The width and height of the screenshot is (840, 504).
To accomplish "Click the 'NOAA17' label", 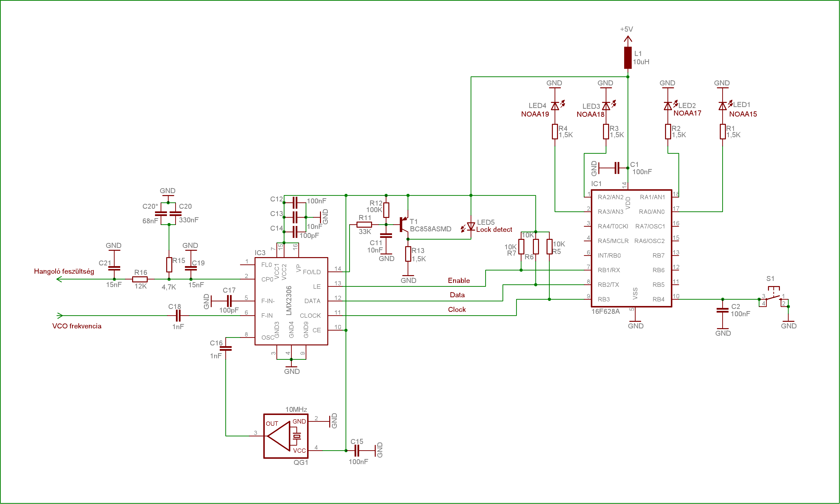I will tap(687, 113).
